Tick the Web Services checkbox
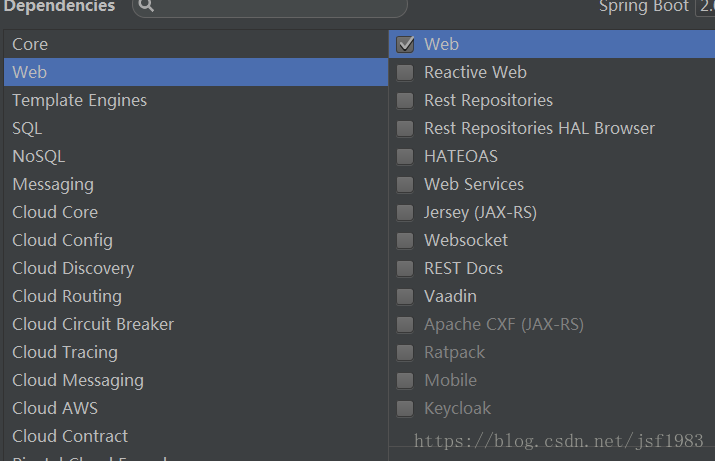This screenshot has width=715, height=461. (405, 185)
